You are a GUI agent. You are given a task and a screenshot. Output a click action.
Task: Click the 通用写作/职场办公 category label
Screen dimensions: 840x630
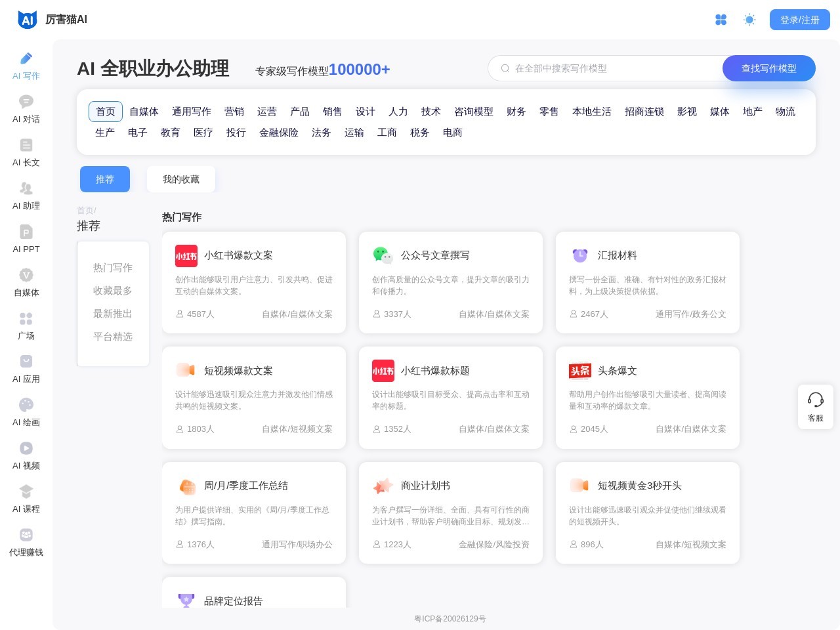(x=297, y=545)
